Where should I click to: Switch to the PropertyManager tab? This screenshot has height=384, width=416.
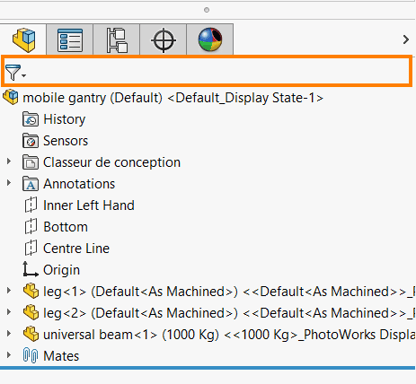point(70,40)
